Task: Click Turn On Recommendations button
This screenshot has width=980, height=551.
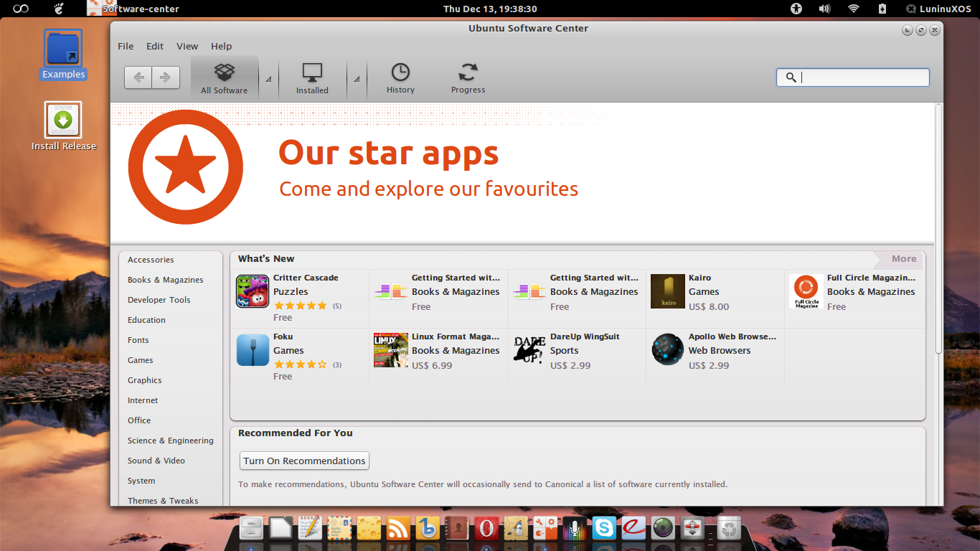Action: pos(304,461)
